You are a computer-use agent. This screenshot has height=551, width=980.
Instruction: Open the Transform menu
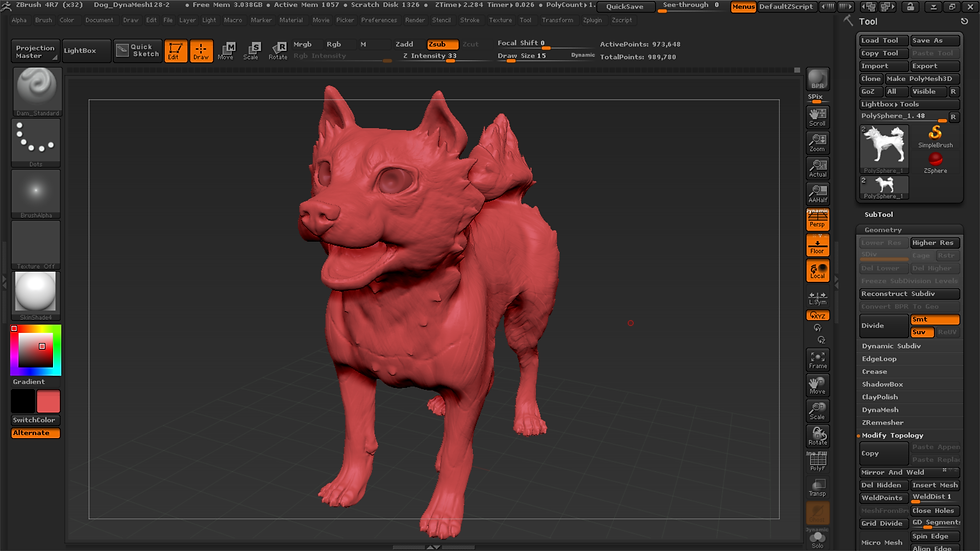click(x=558, y=20)
